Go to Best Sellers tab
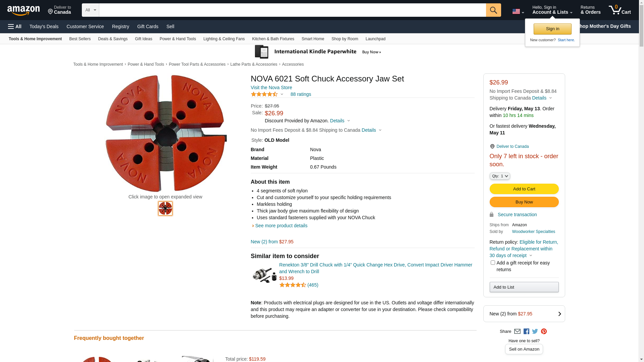 80,39
